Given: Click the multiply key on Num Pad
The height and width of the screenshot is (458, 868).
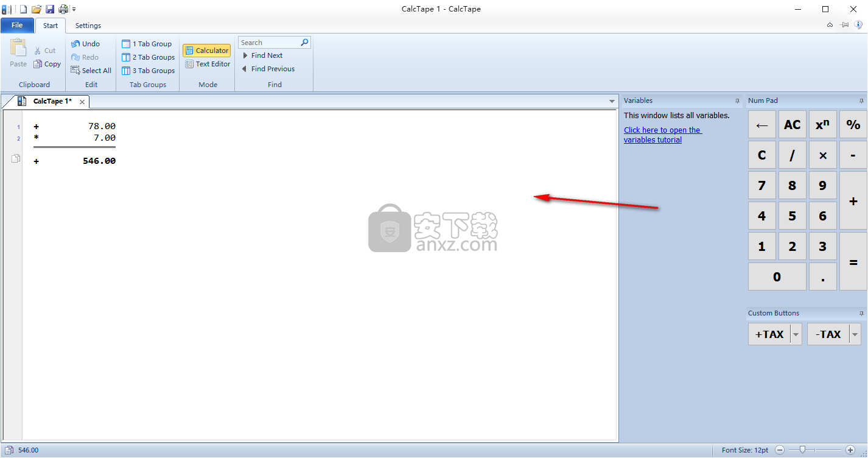Looking at the screenshot, I should pyautogui.click(x=822, y=155).
